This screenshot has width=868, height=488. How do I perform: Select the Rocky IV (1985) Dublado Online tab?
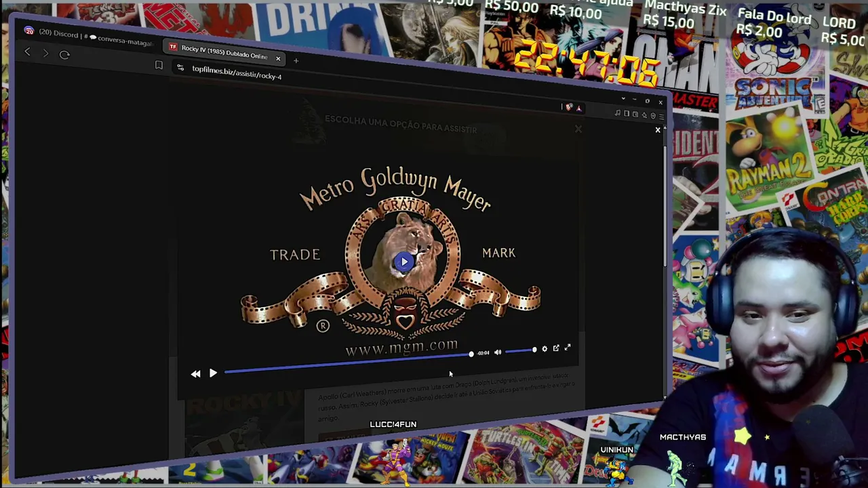pos(224,53)
